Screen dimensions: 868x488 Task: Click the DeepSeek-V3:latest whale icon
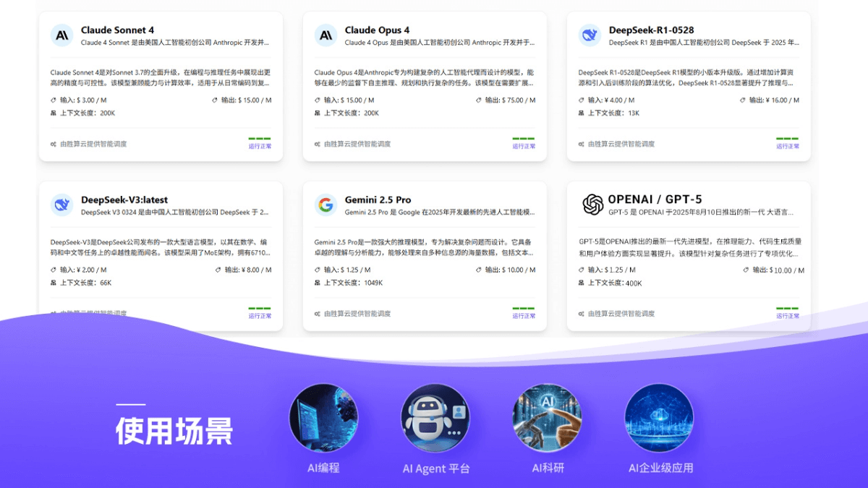(61, 205)
